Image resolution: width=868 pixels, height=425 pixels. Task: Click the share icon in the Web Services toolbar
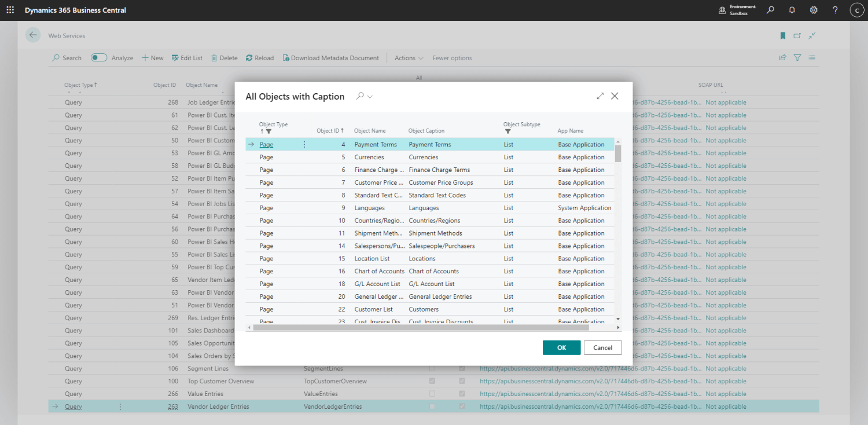click(782, 58)
